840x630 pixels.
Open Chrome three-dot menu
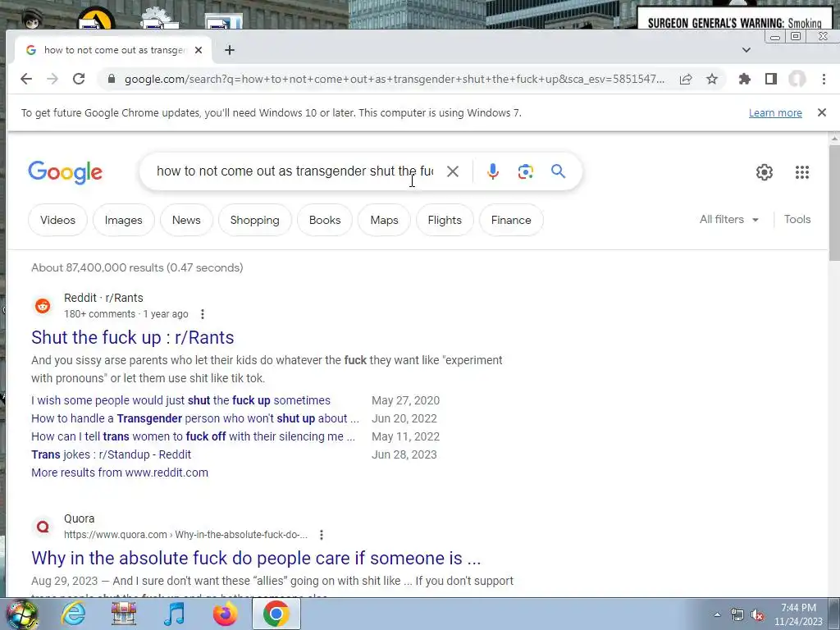[824, 80]
